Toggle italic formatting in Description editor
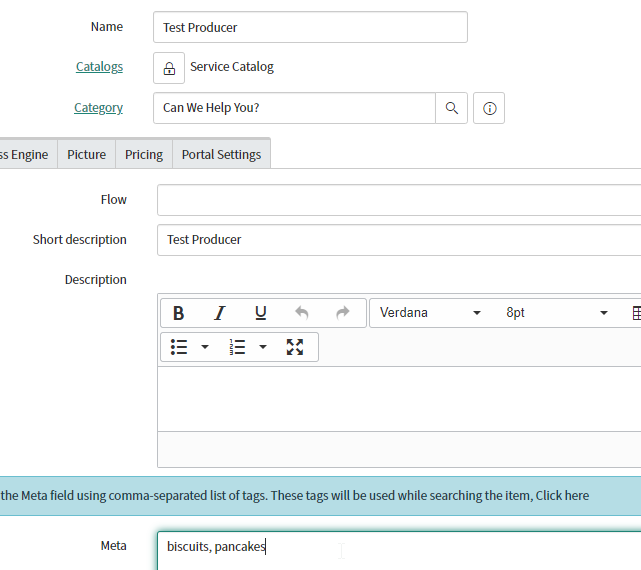 click(220, 313)
